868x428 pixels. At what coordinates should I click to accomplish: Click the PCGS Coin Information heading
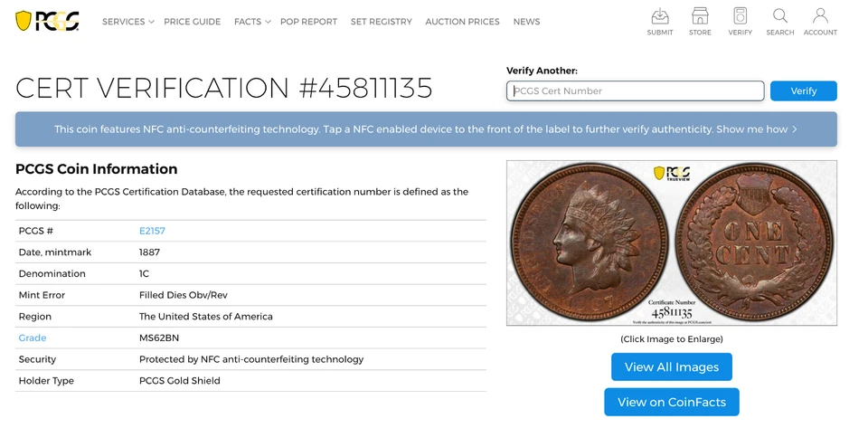[97, 169]
